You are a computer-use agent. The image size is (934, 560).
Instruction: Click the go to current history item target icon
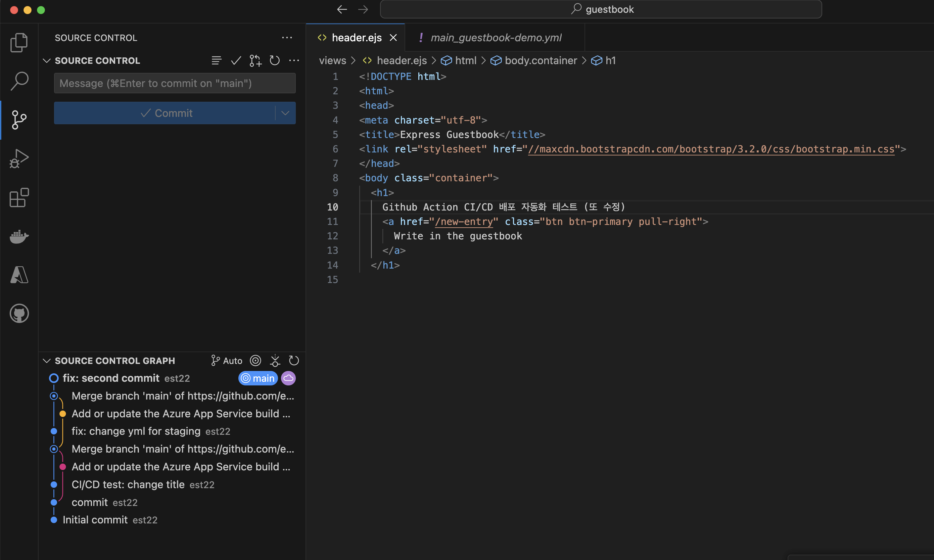255,361
